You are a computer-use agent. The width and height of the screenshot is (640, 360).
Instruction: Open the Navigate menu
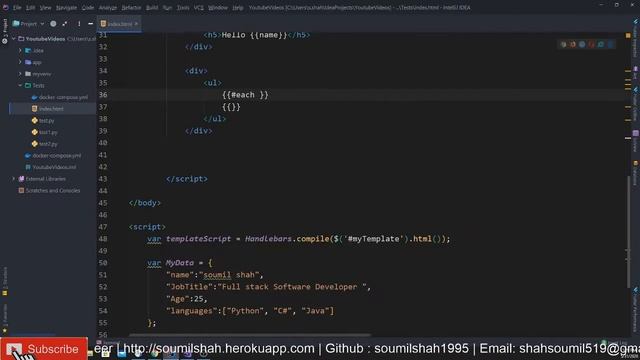[67, 7]
